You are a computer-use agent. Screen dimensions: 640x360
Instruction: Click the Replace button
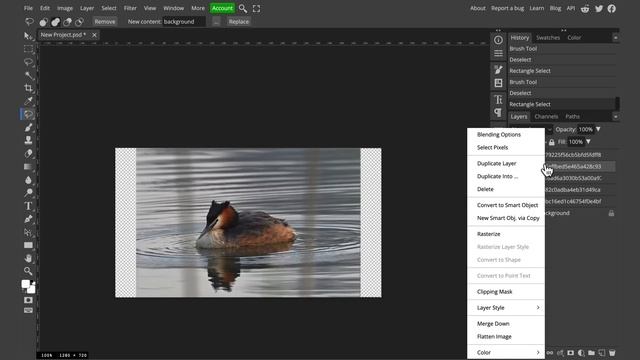click(239, 22)
